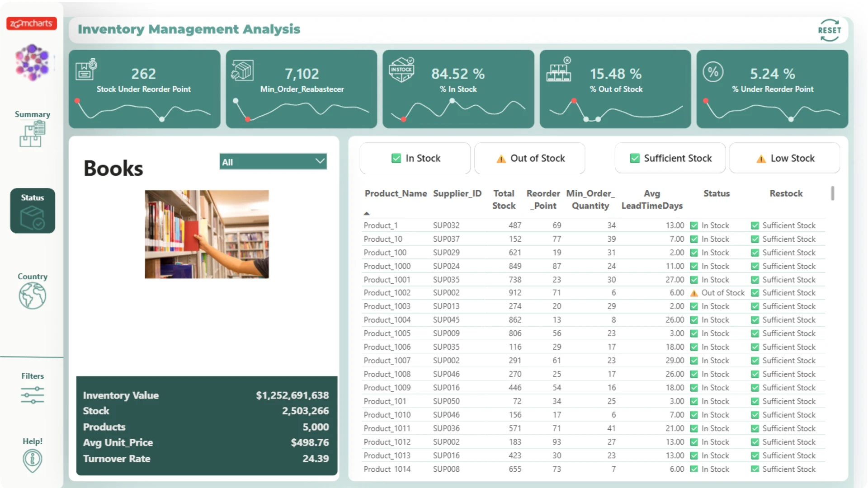Open the Filters sliders icon
The height and width of the screenshot is (488, 868).
pyautogui.click(x=33, y=395)
